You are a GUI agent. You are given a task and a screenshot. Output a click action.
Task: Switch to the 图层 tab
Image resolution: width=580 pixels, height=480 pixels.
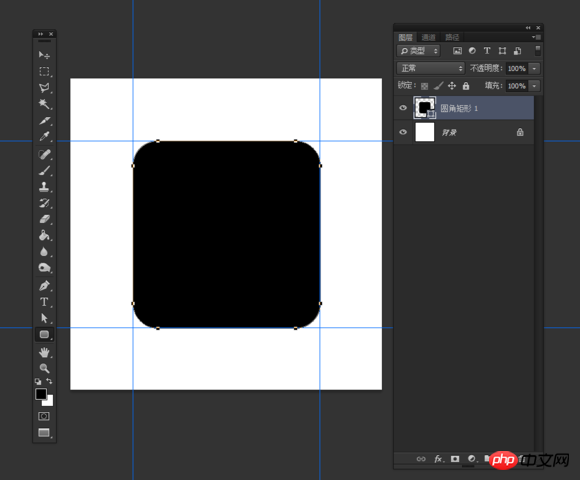click(x=406, y=37)
